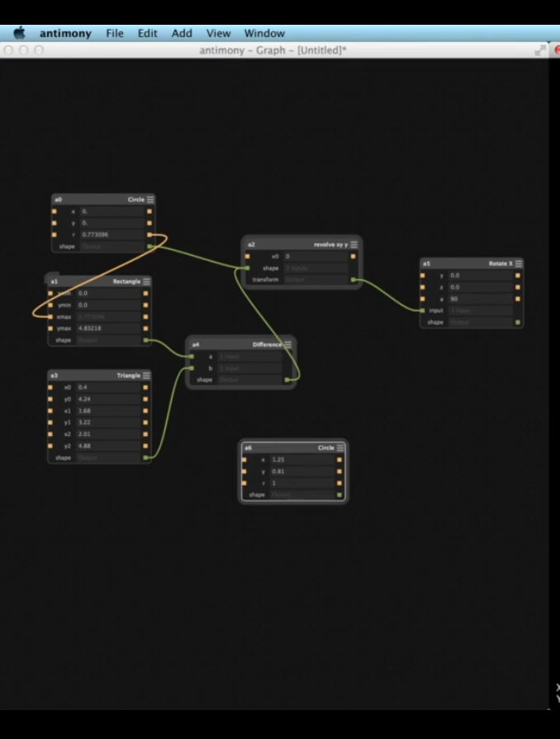
Task: Click the y2 input port on a3 Triangle
Action: click(50, 446)
